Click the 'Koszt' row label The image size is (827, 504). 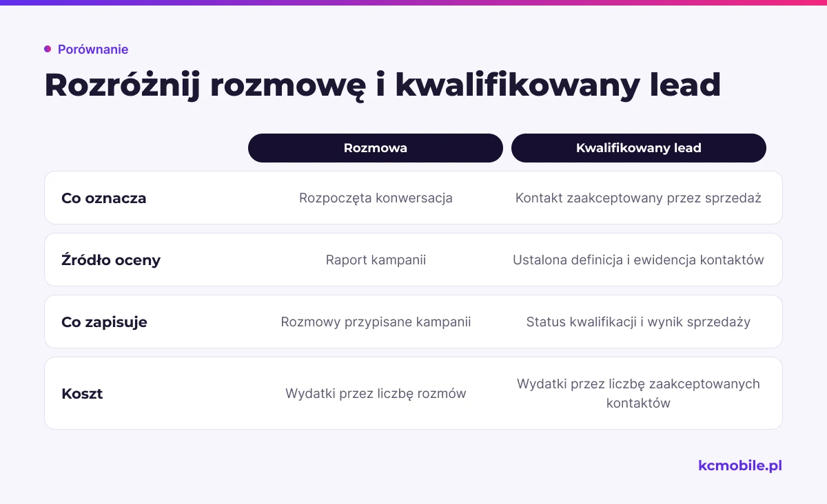pos(82,394)
